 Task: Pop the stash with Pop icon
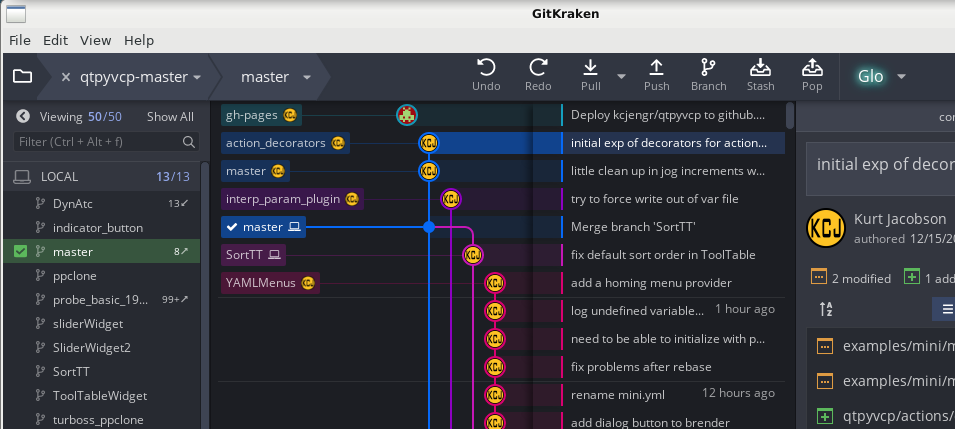812,67
